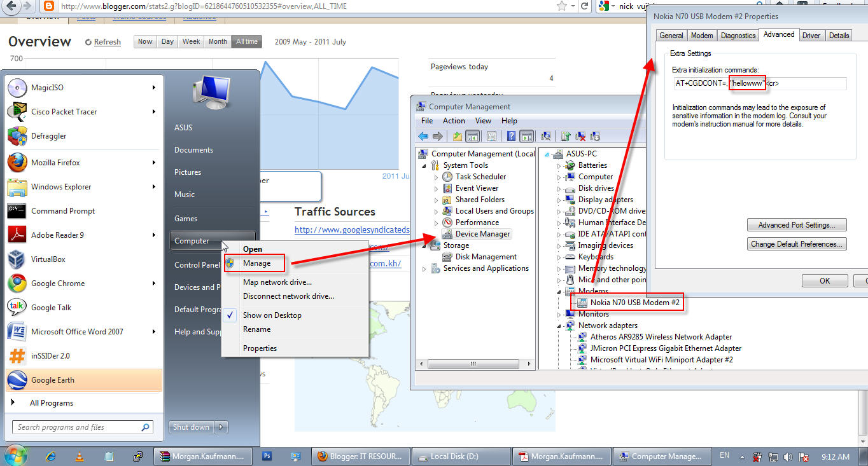Click the Change Default Preferences button
Image resolution: width=868 pixels, height=466 pixels.
point(796,244)
